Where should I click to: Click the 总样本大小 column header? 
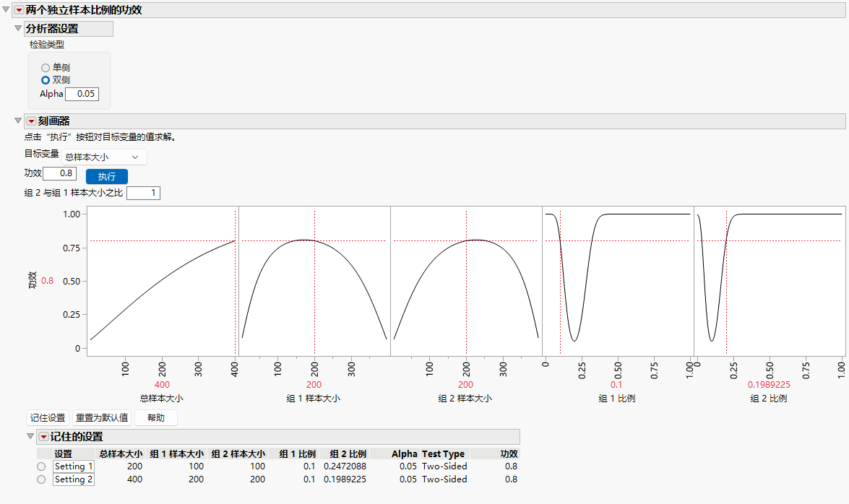pos(120,453)
